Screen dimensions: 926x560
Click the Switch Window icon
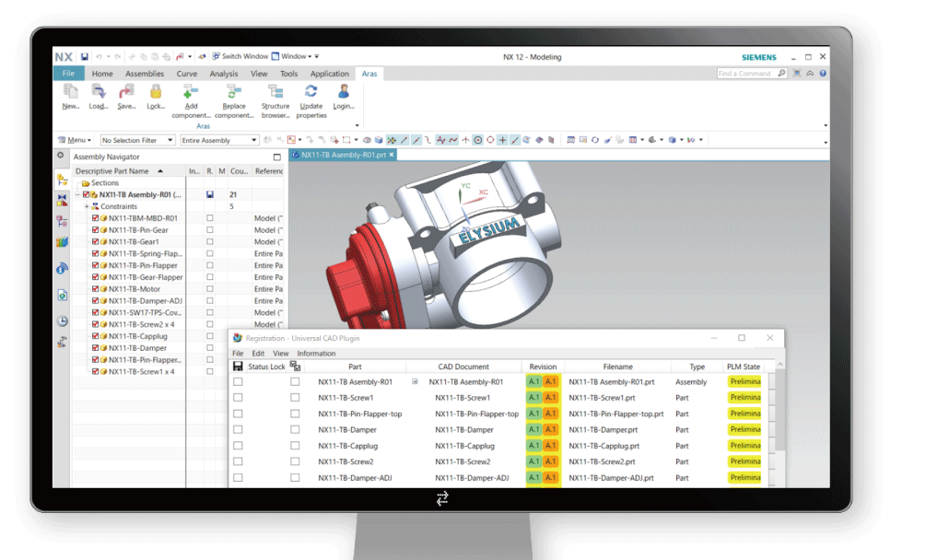click(217, 56)
